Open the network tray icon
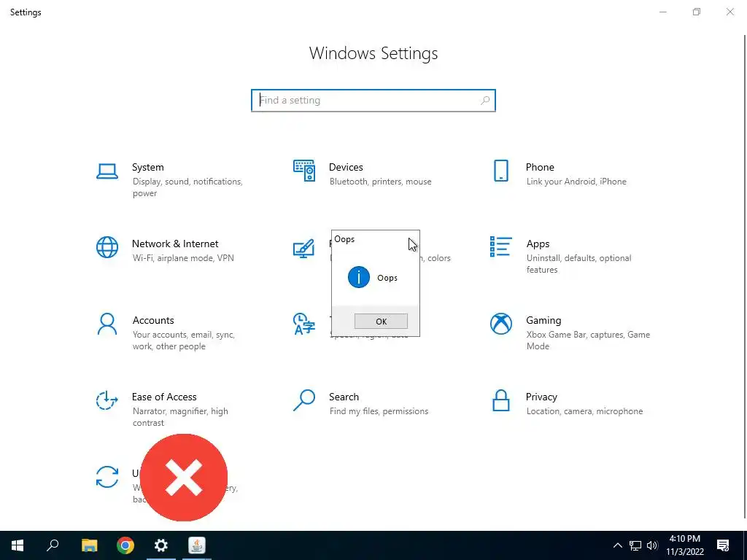The width and height of the screenshot is (747, 560). (x=635, y=545)
